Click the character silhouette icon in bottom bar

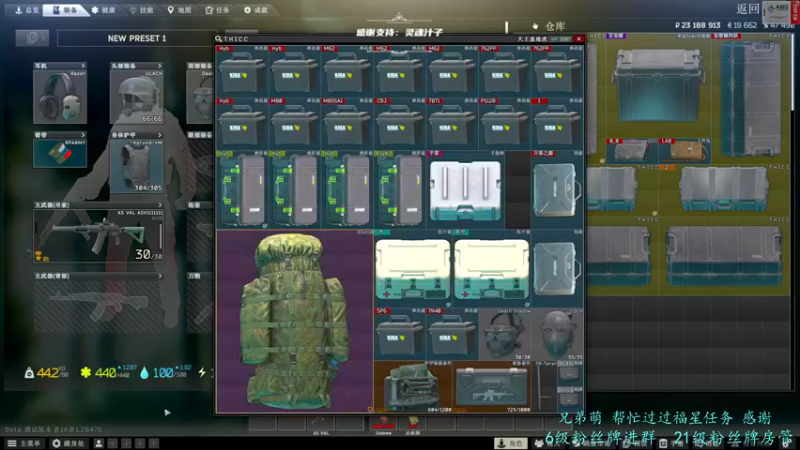[x=98, y=443]
